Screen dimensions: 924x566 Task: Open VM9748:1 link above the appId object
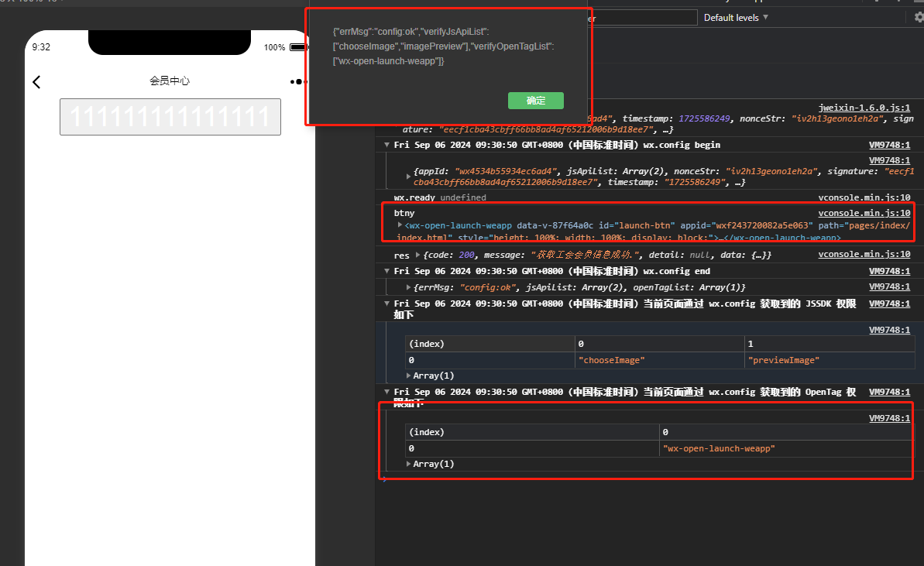889,160
